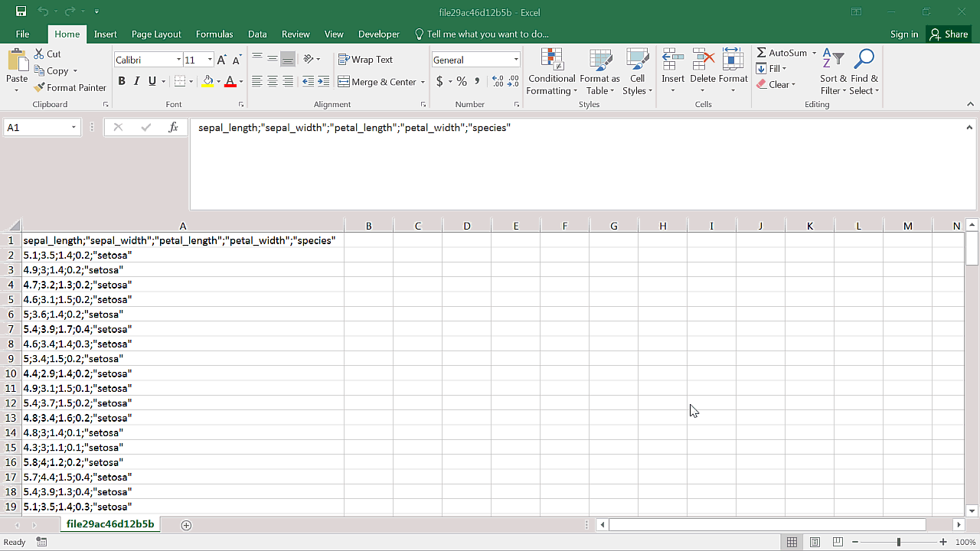980x551 pixels.
Task: Click the Increase Font Size icon
Action: tap(221, 60)
